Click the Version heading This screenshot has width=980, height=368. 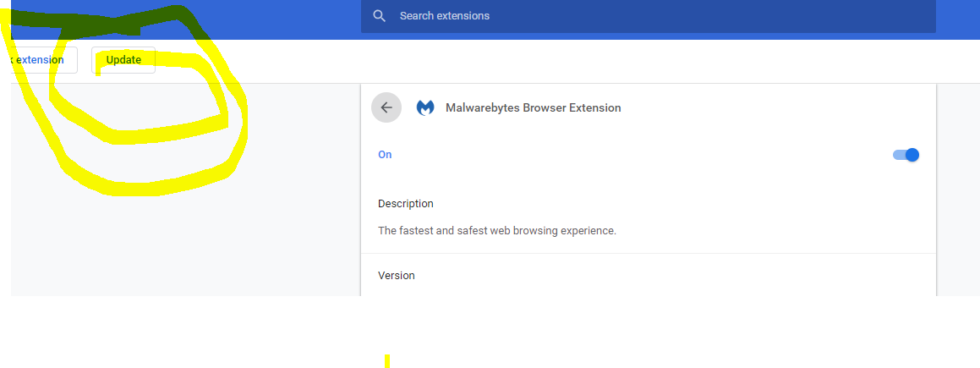point(397,276)
